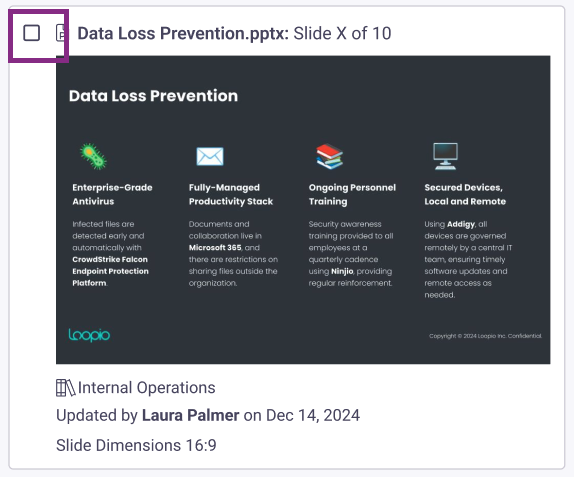Click the desktop computer monitor icon
The height and width of the screenshot is (477, 574).
pyautogui.click(x=445, y=156)
